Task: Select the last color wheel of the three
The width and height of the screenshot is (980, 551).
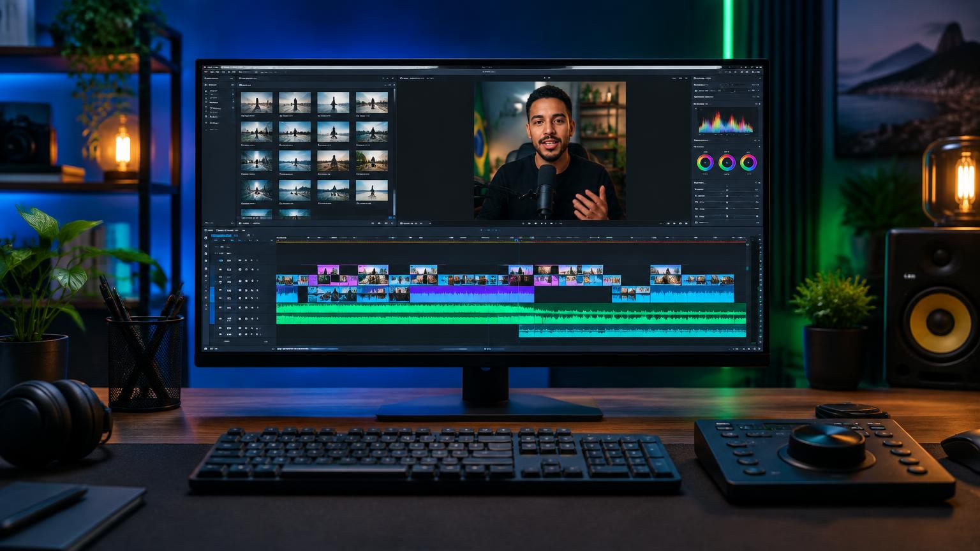Action: [748, 163]
